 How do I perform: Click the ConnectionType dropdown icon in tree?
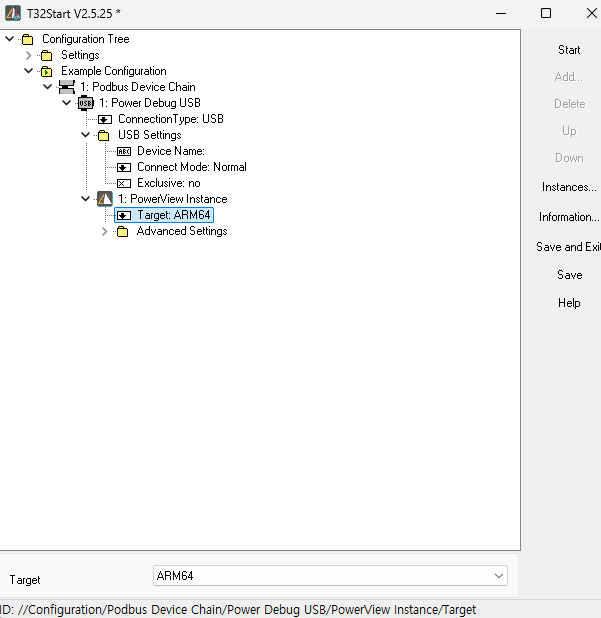pyautogui.click(x=105, y=119)
